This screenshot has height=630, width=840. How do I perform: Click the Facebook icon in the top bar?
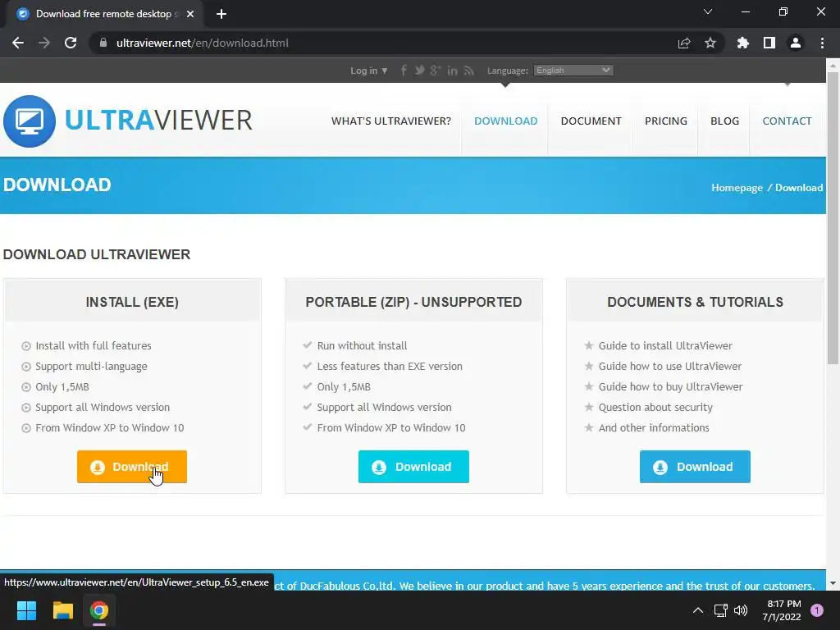(404, 71)
